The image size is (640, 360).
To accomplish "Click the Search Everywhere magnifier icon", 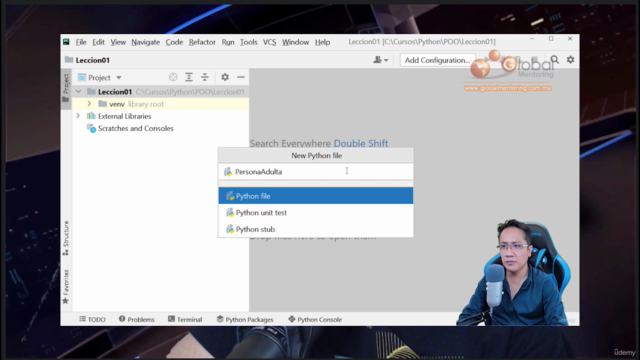I will (x=554, y=60).
